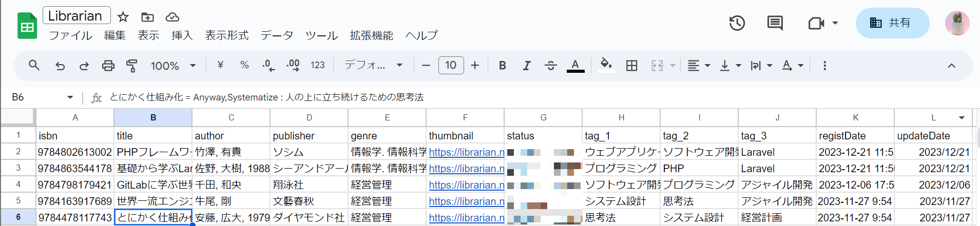The width and height of the screenshot is (980, 226).
Task: Click the font size input field
Action: click(x=451, y=66)
